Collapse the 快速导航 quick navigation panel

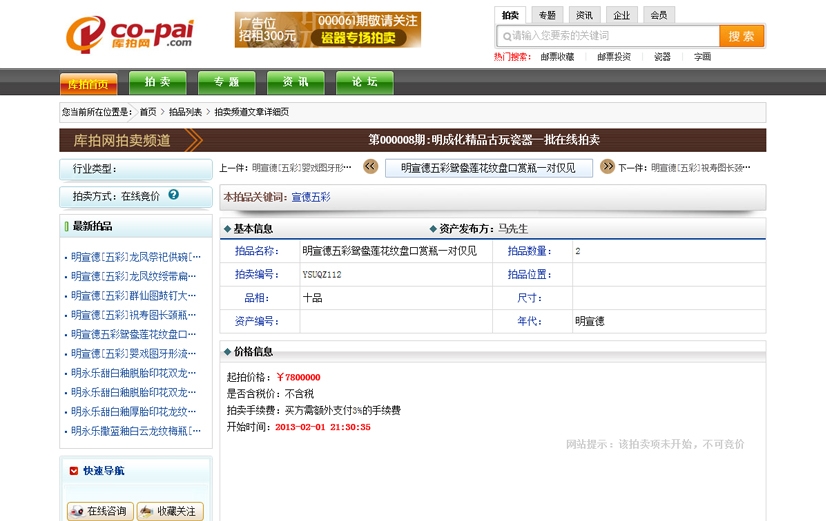point(74,470)
